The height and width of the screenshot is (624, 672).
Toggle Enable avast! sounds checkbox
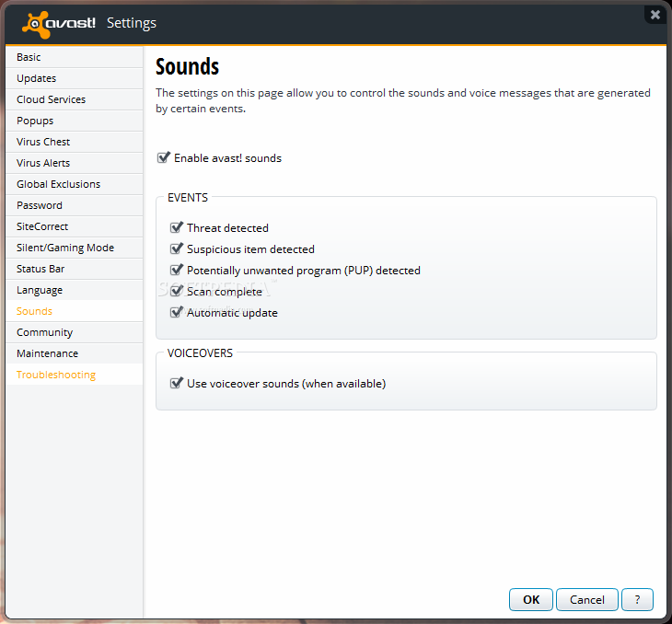pos(163,157)
